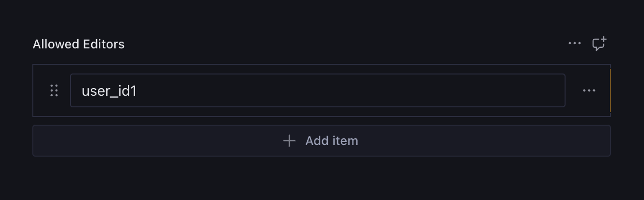The image size is (644, 200).
Task: Click the plus icon in Add item
Action: point(289,141)
